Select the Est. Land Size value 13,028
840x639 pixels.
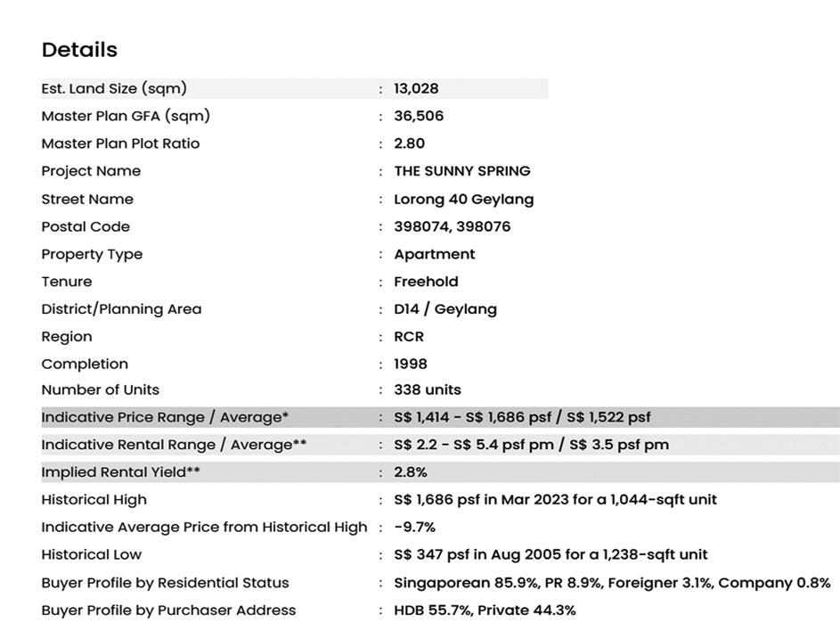(416, 88)
